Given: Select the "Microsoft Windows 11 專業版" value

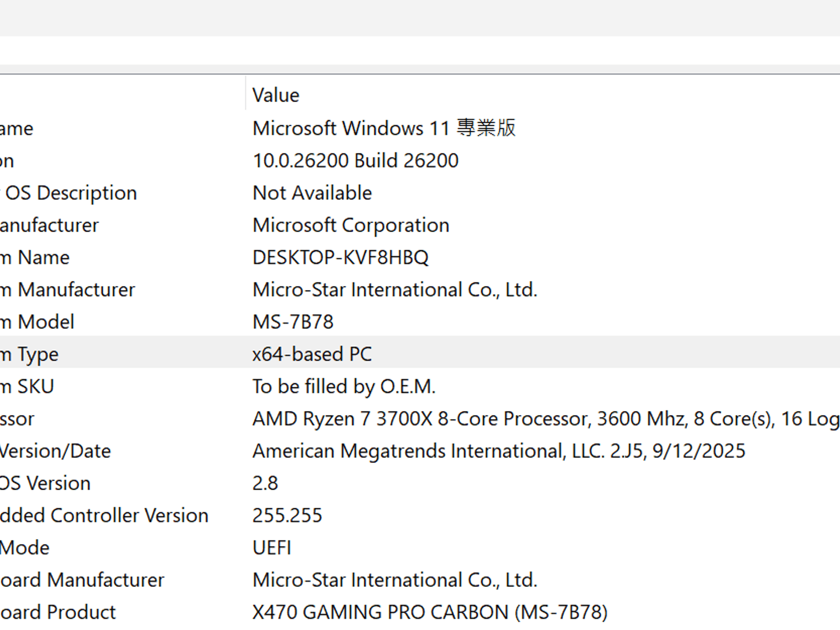Looking at the screenshot, I should point(384,128).
